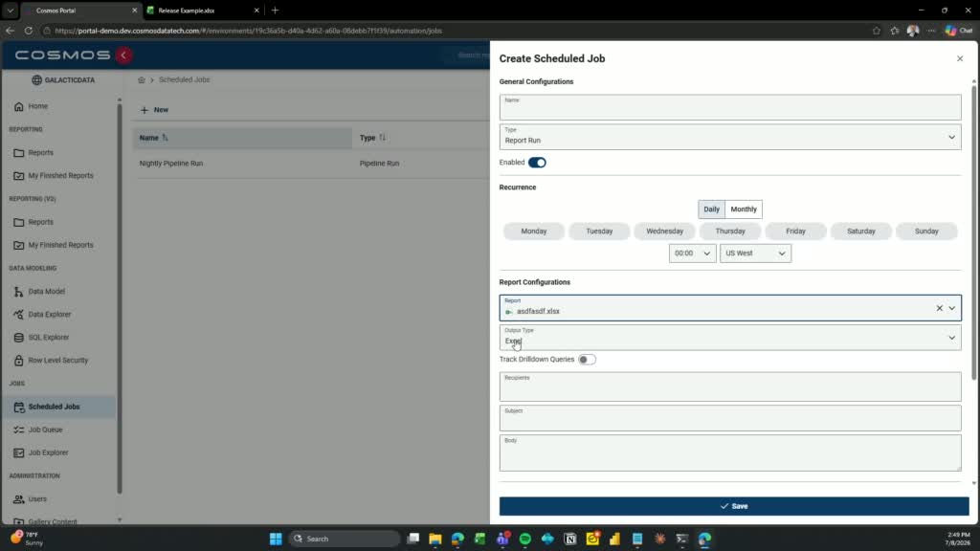The image size is (980, 551).
Task: Clear the selected report with X
Action: pyautogui.click(x=939, y=308)
